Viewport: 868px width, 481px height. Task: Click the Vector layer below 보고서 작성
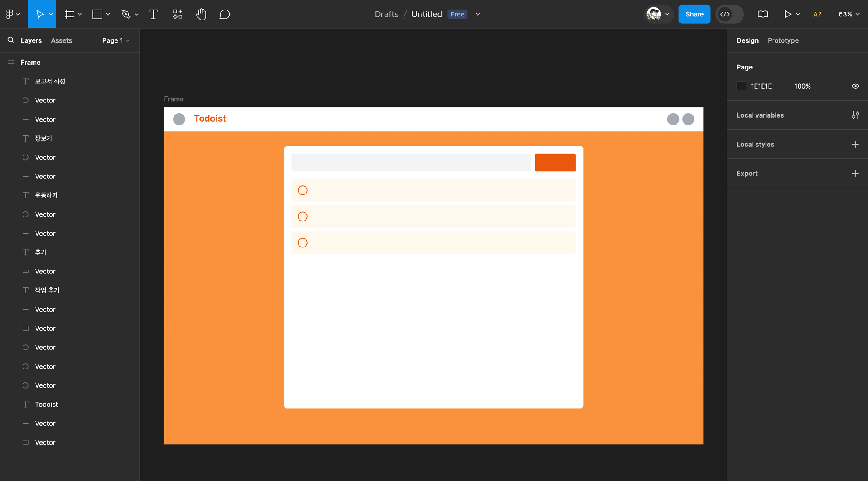[x=70, y=100]
